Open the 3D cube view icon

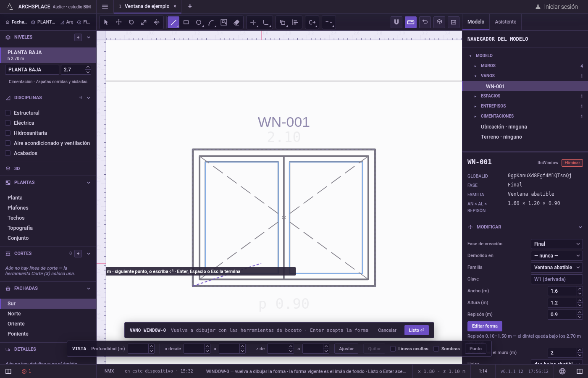[439, 22]
